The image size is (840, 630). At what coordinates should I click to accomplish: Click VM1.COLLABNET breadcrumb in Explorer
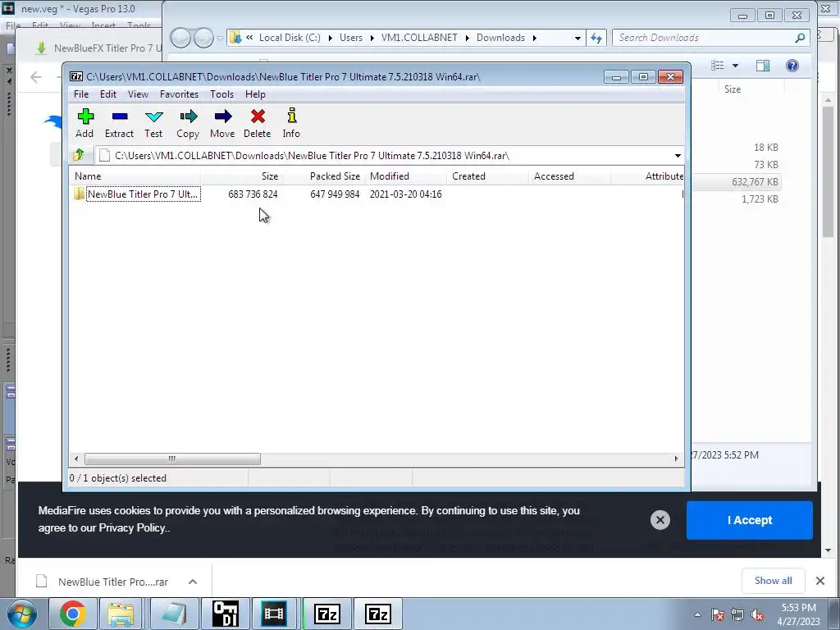click(419, 38)
